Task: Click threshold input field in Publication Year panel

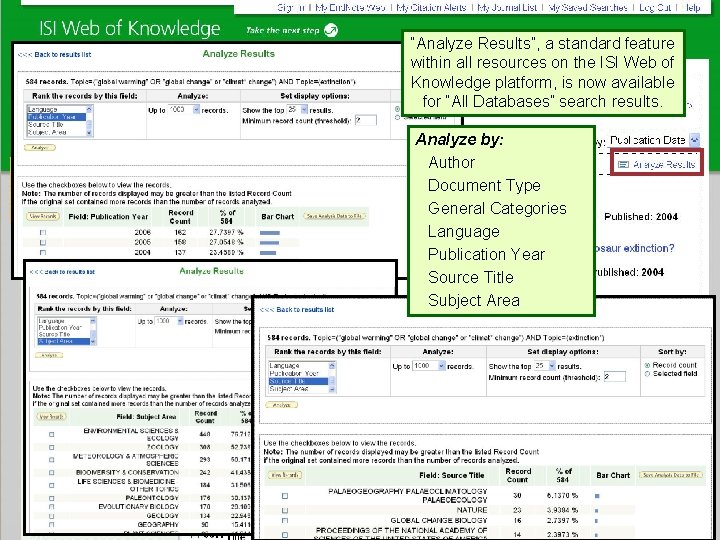Action: coord(366,120)
